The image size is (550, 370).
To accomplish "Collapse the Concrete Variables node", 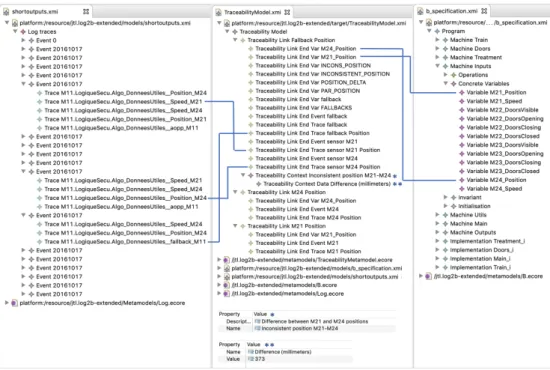I will click(x=446, y=83).
